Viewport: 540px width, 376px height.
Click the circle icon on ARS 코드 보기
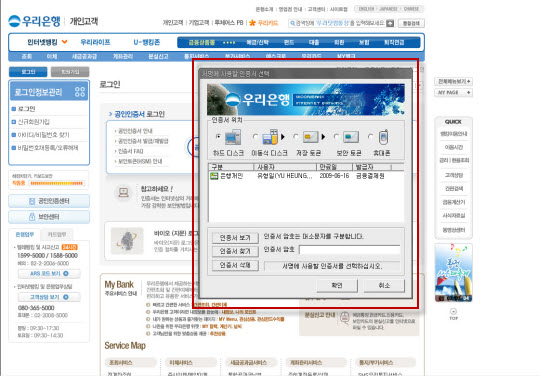[x=66, y=273]
